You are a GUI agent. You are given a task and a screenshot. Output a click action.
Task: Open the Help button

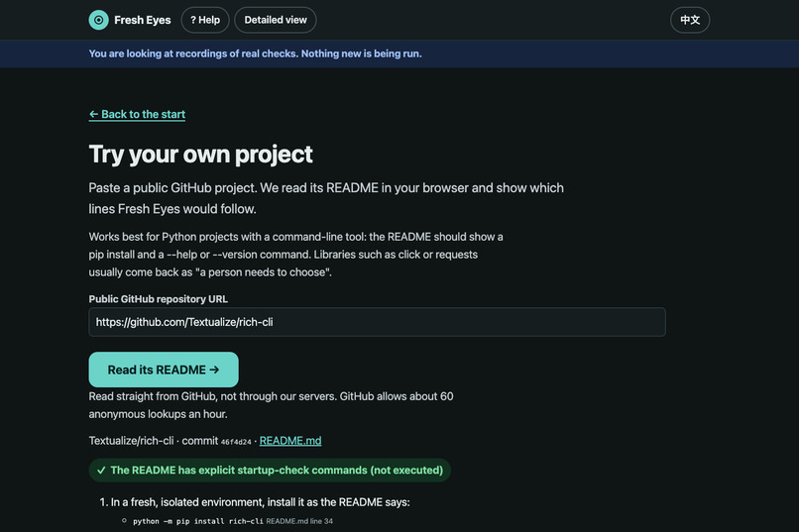tap(205, 20)
